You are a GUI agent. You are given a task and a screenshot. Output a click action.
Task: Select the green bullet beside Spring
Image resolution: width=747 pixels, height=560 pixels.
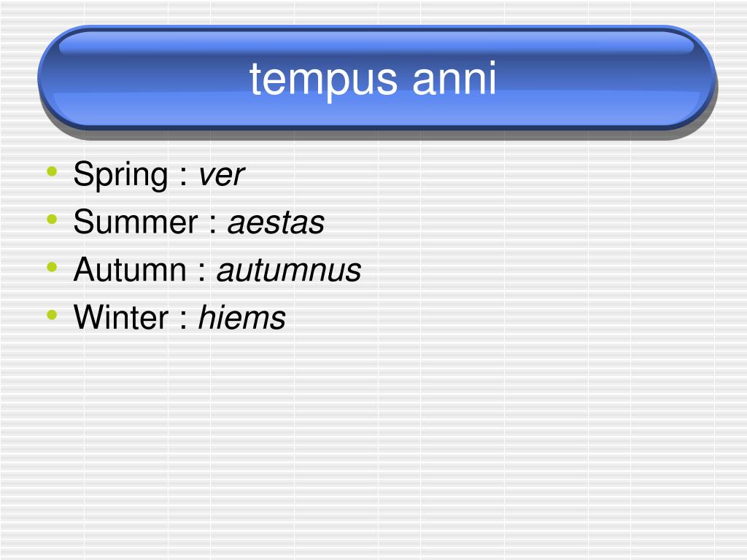tap(52, 171)
